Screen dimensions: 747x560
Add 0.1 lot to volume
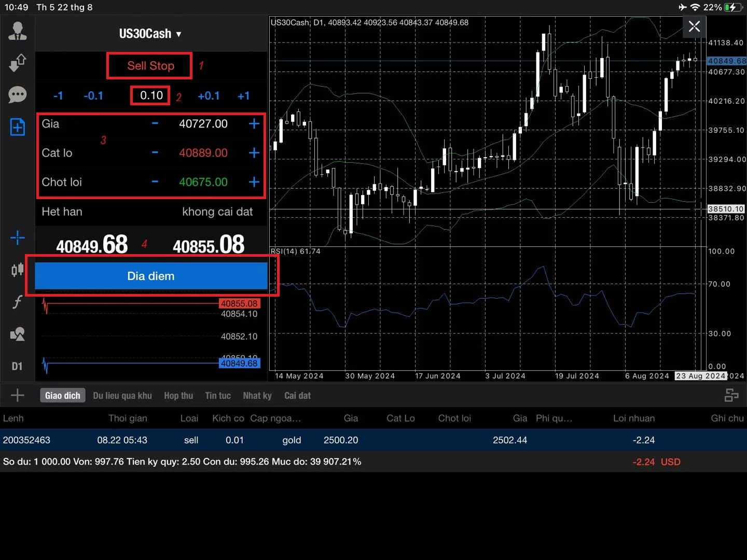click(209, 95)
